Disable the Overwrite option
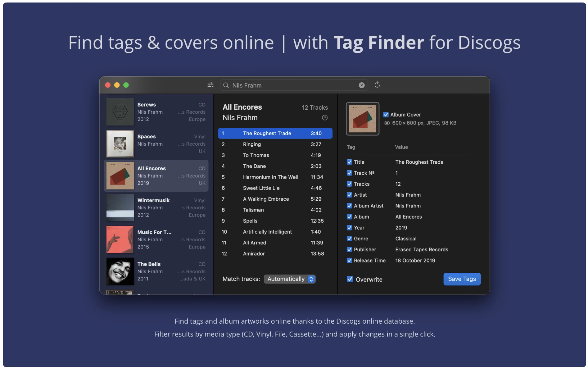Screen dimensions: 588x369 coord(350,279)
